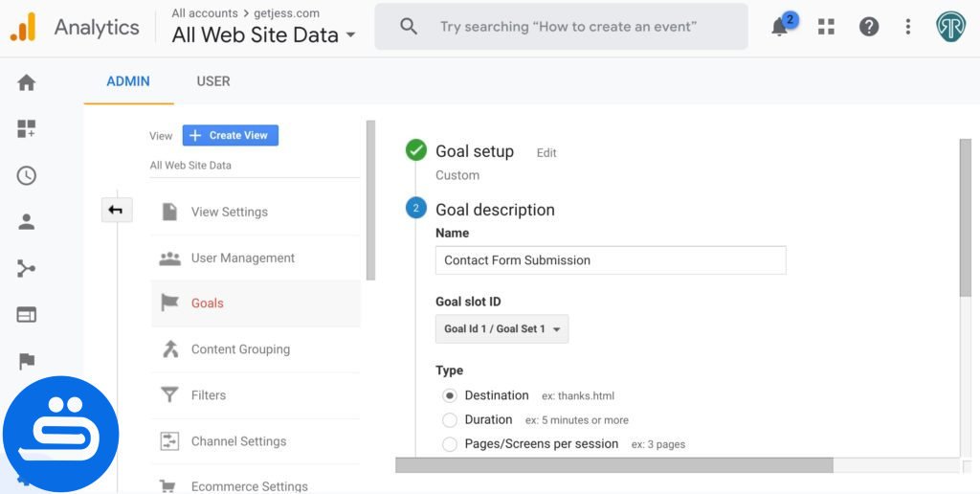Open the search magnifier icon
980x494 pixels.
point(409,26)
